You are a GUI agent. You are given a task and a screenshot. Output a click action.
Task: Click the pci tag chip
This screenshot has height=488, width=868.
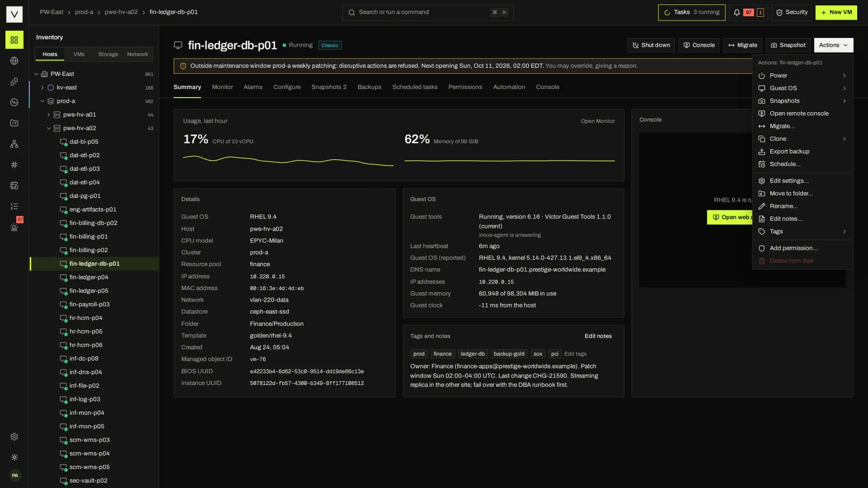pyautogui.click(x=554, y=354)
